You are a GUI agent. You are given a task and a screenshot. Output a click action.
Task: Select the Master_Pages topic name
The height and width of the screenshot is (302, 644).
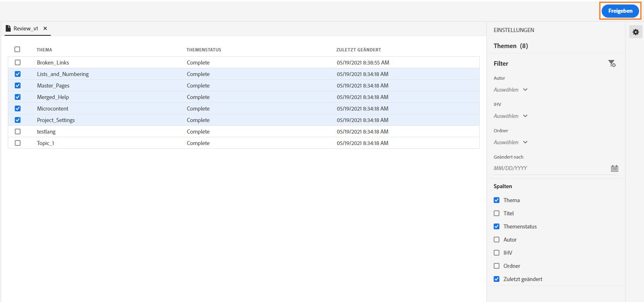pyautogui.click(x=53, y=85)
